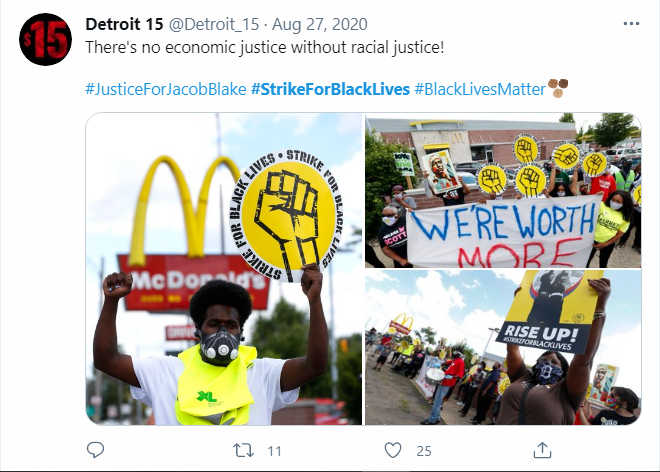This screenshot has height=472, width=660.
Task: Open the #StrikeForBlackLives hashtag
Action: click(330, 89)
